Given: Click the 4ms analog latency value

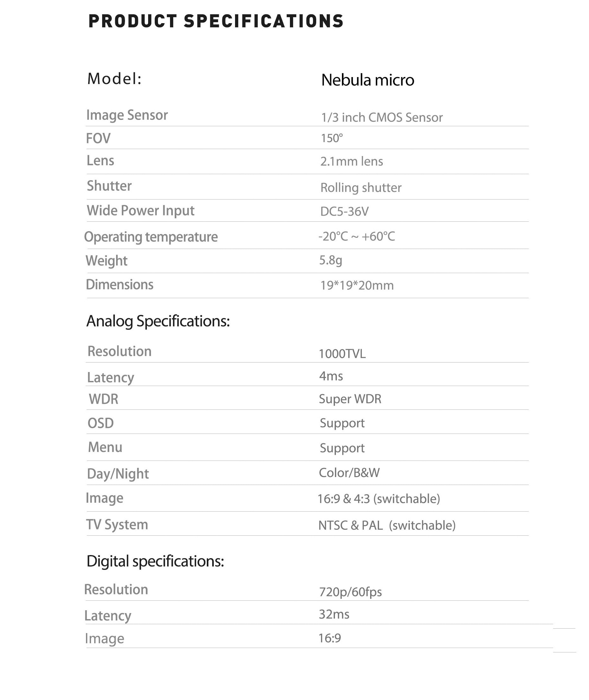Looking at the screenshot, I should coord(331,376).
